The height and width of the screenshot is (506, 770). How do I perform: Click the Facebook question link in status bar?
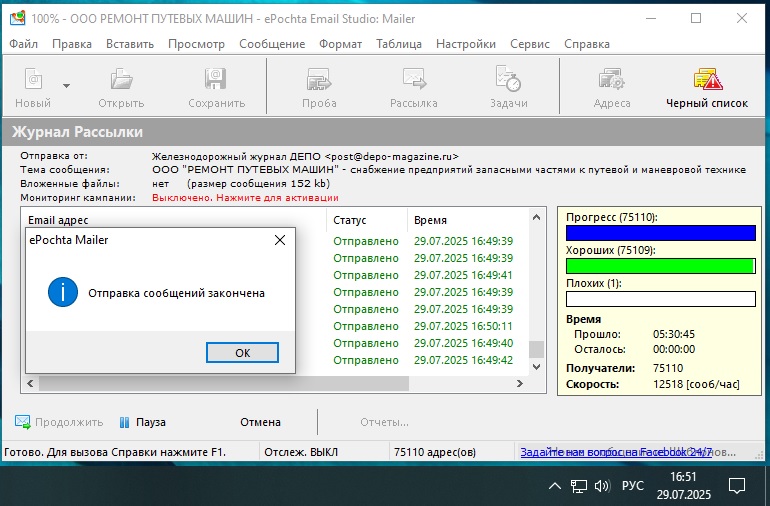616,452
